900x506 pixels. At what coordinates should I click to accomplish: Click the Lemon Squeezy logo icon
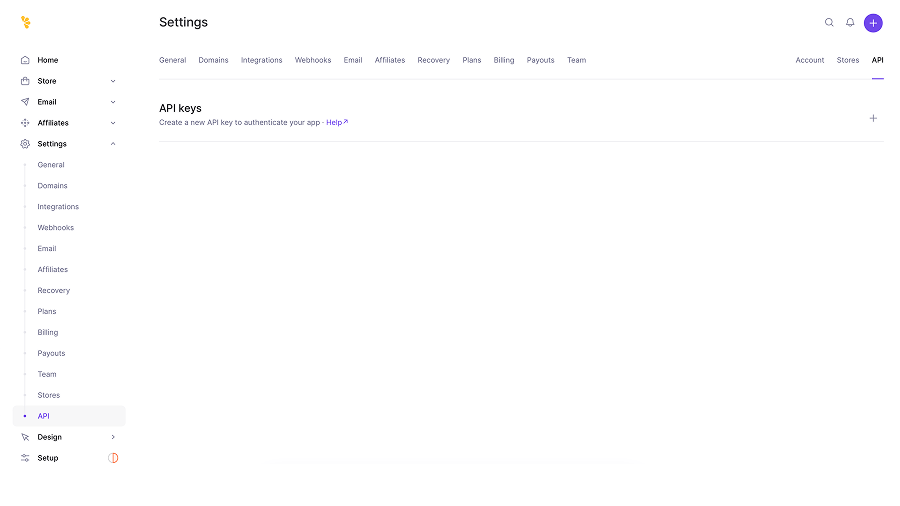point(26,22)
